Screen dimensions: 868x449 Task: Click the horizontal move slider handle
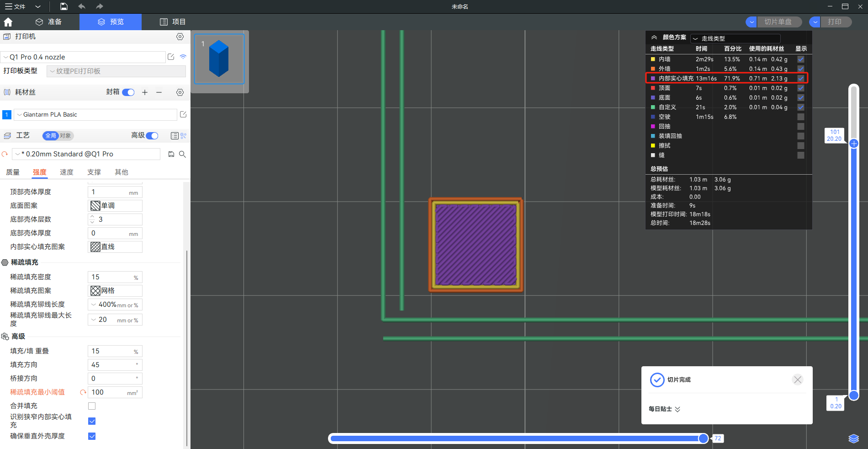point(703,438)
